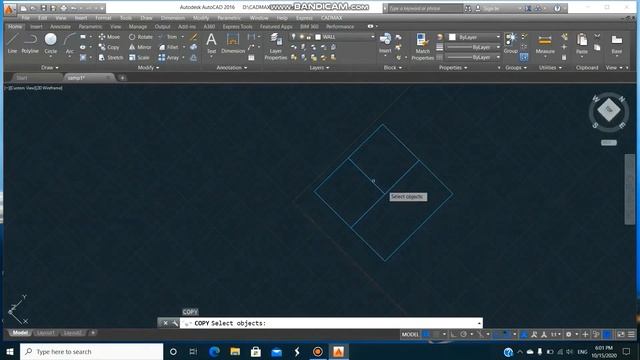
Task: Open the Dimension menu
Action: point(172,18)
